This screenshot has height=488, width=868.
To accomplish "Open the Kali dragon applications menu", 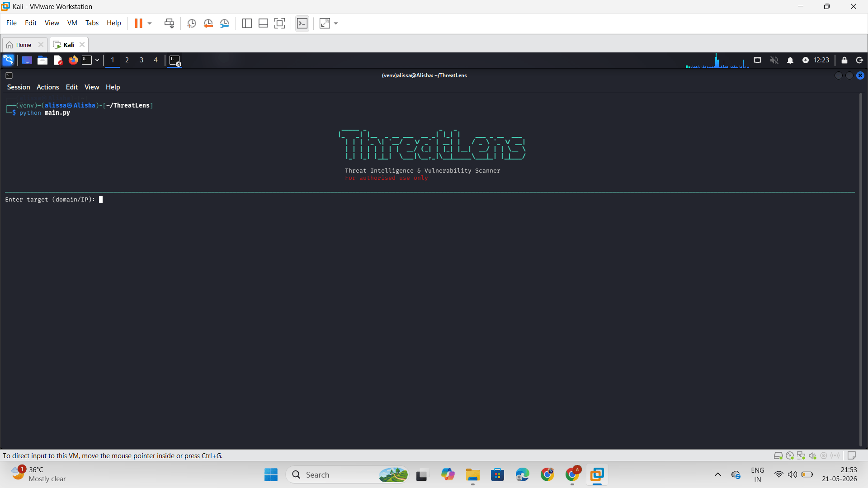I will click(x=8, y=60).
